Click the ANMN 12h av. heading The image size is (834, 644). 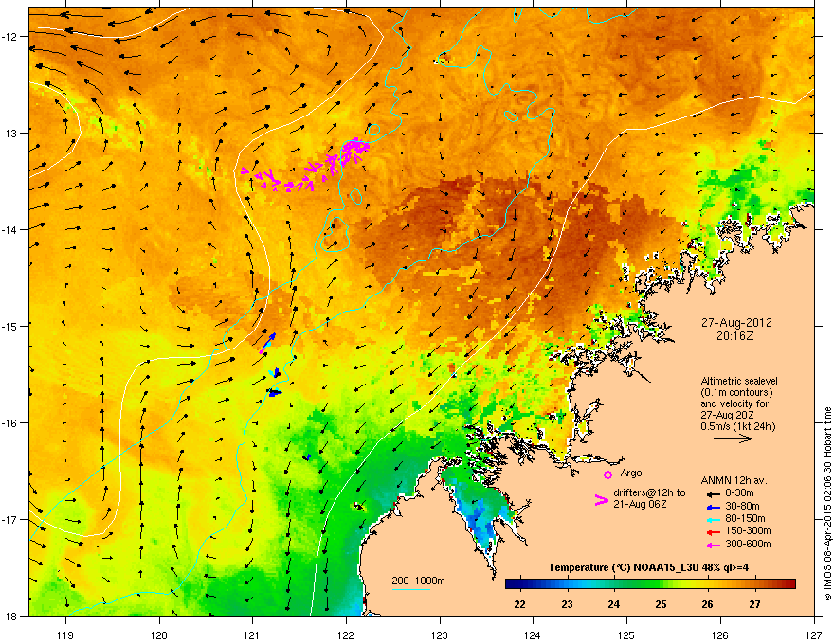(x=734, y=480)
